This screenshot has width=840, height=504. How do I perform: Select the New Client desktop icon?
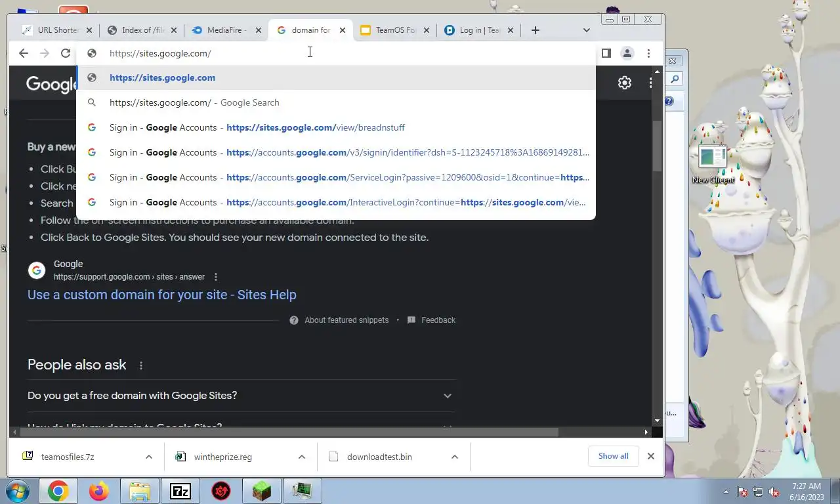click(x=713, y=165)
